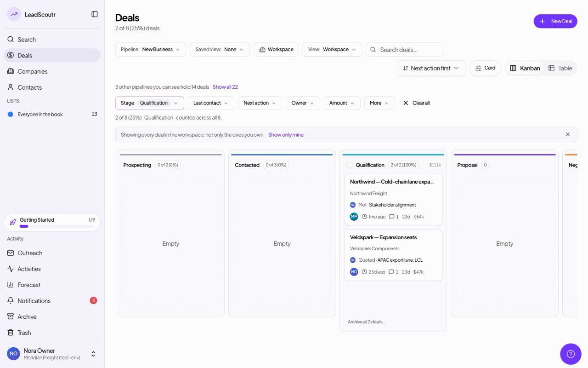Open Last contact filter
This screenshot has height=368, width=588.
[x=211, y=103]
